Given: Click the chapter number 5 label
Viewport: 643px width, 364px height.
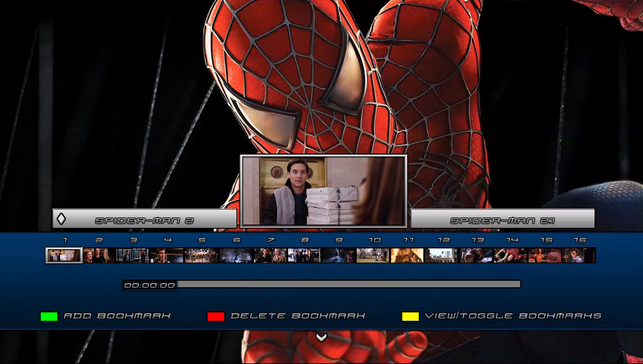Looking at the screenshot, I should [202, 240].
